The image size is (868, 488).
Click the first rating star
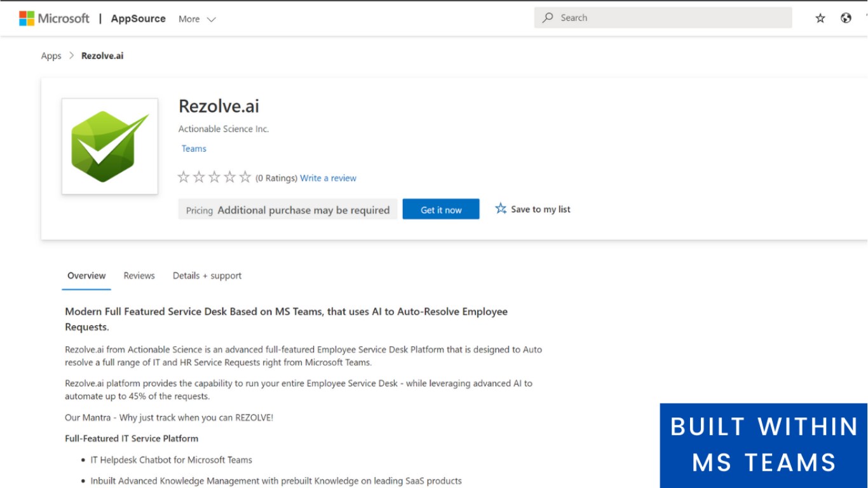click(184, 177)
